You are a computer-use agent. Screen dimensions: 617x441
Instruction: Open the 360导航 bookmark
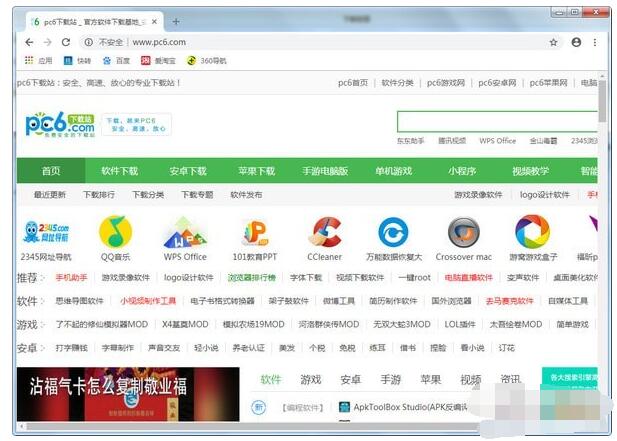(x=207, y=61)
